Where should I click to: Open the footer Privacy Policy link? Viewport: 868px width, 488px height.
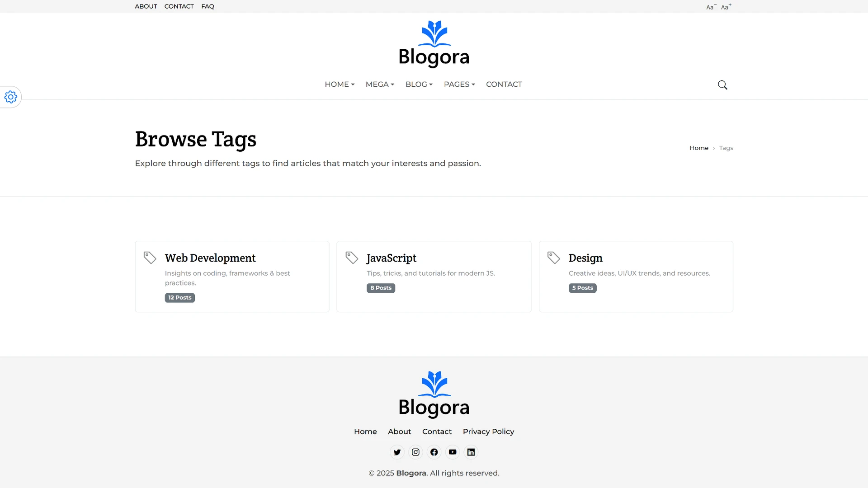(488, 432)
